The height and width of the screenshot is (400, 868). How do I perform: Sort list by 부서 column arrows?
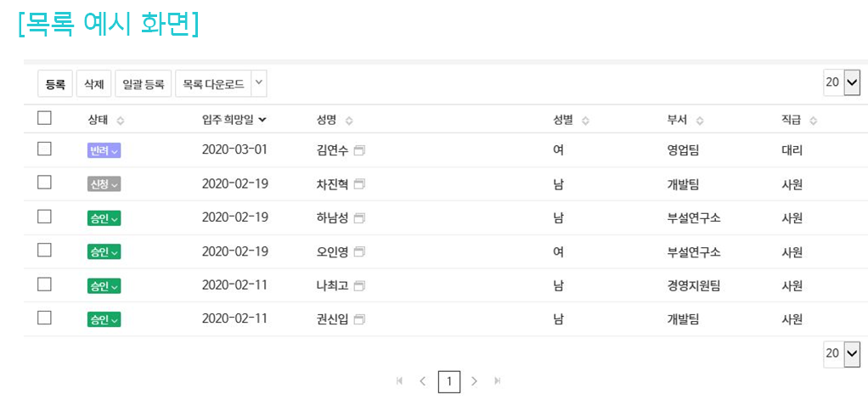tap(699, 121)
